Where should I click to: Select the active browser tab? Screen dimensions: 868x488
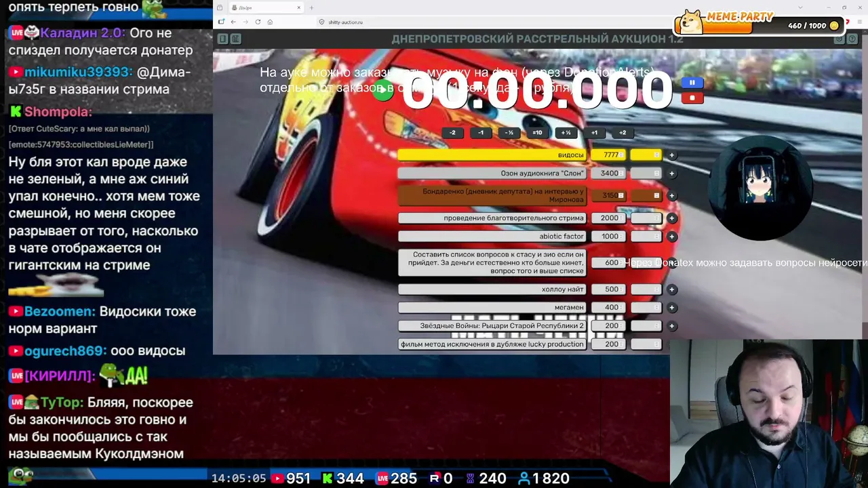click(266, 8)
